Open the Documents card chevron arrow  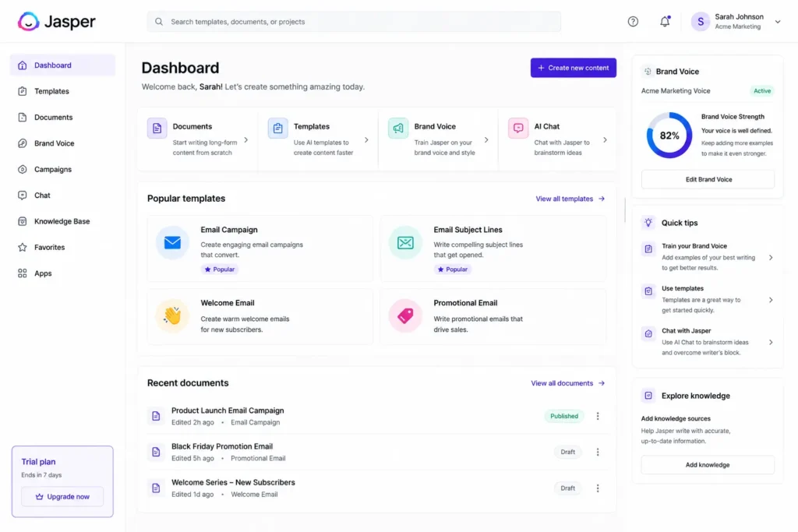(x=245, y=140)
